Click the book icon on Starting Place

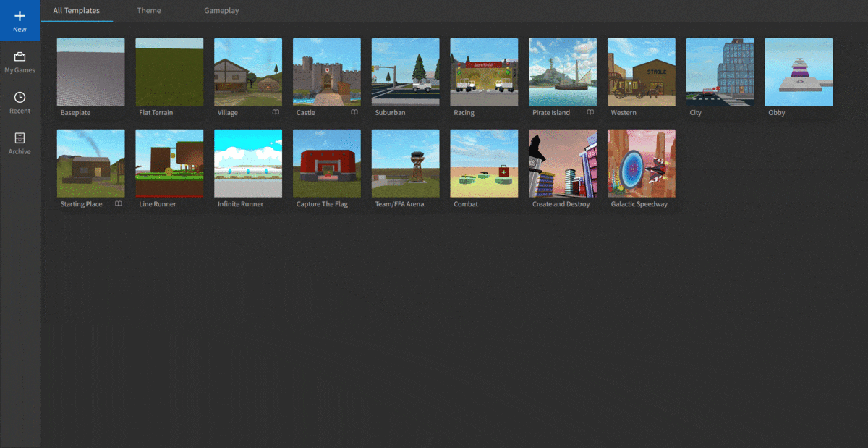click(119, 204)
